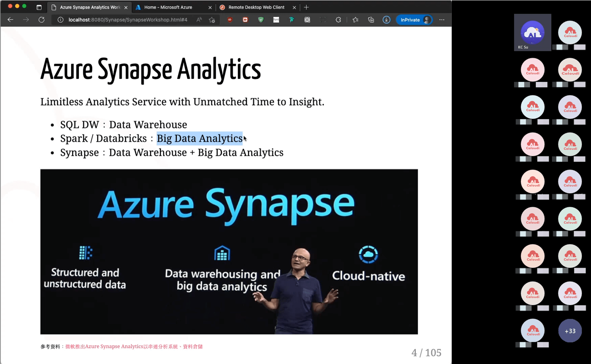Toggle the browser favorites bookmark star

(212, 20)
